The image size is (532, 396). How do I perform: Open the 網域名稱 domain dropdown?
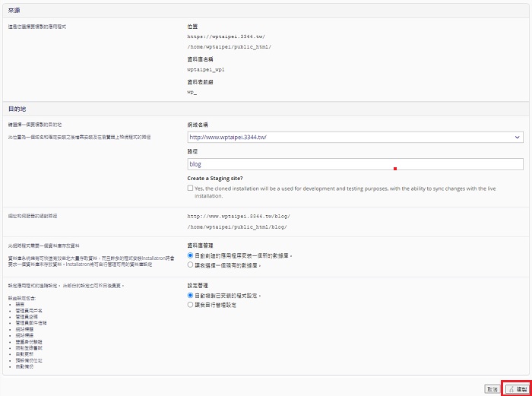[355, 137]
